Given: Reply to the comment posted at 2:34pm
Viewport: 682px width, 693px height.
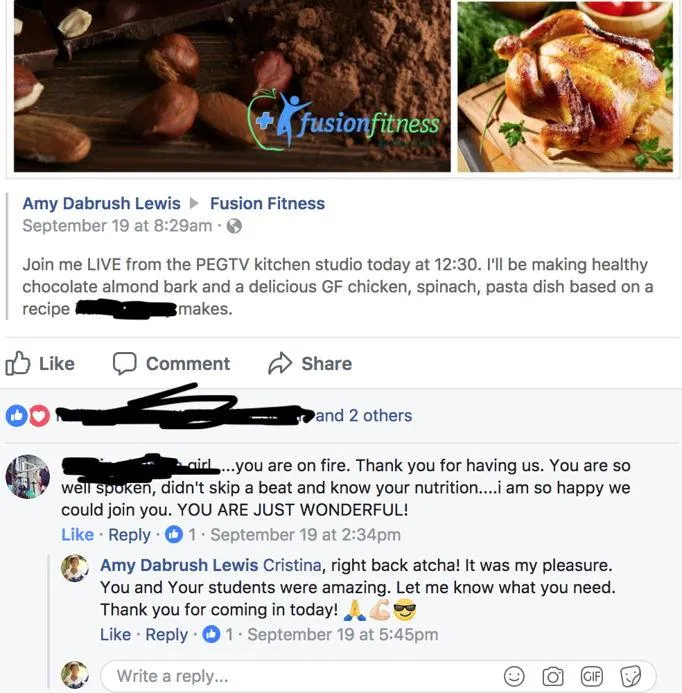Looking at the screenshot, I should coord(130,535).
